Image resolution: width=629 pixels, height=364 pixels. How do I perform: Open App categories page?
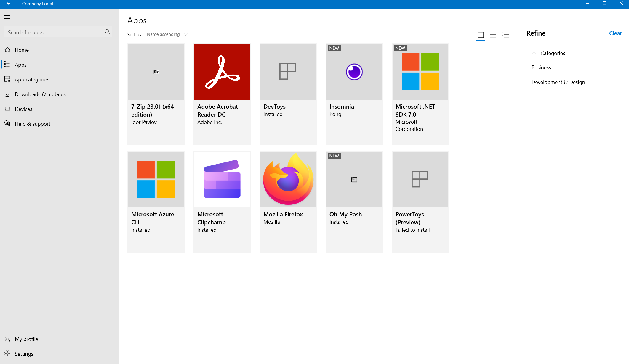pyautogui.click(x=32, y=79)
